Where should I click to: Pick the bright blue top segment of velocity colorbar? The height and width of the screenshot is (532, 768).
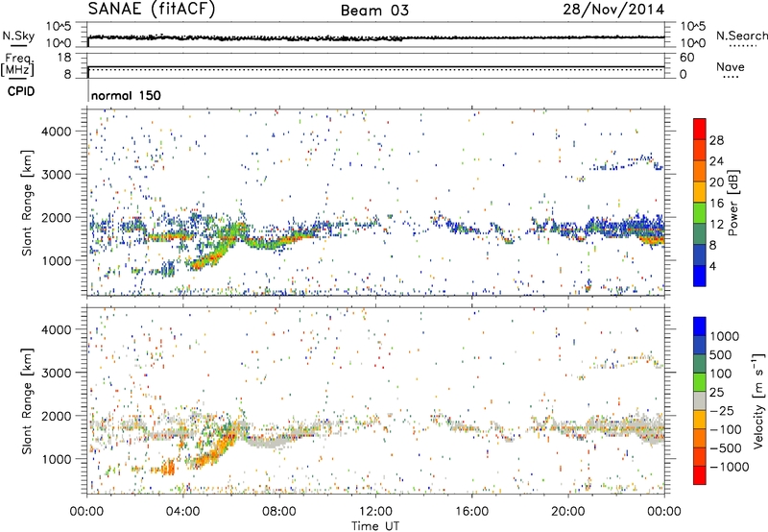coord(700,326)
